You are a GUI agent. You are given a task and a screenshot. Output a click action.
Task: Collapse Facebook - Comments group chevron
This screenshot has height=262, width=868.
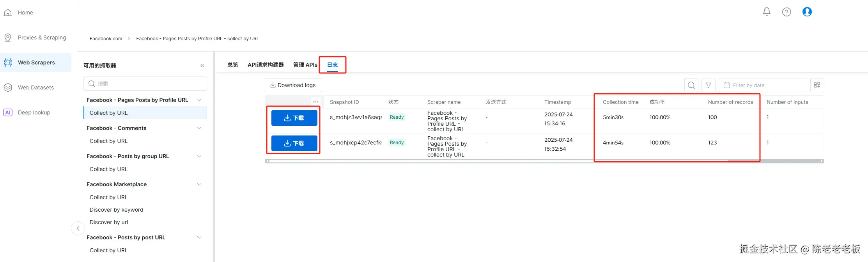pyautogui.click(x=199, y=128)
